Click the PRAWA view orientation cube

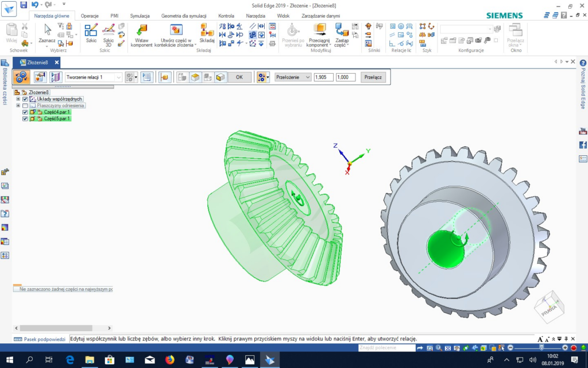point(549,307)
